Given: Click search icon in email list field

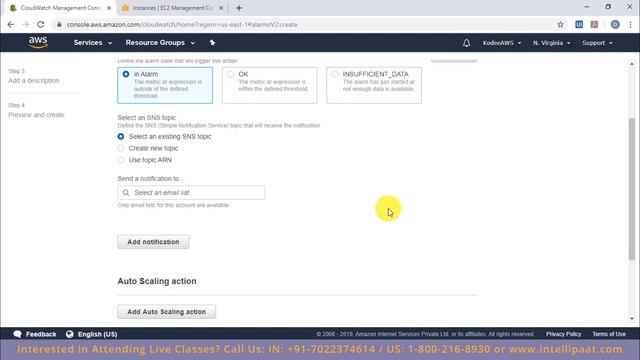Looking at the screenshot, I should 126,193.
